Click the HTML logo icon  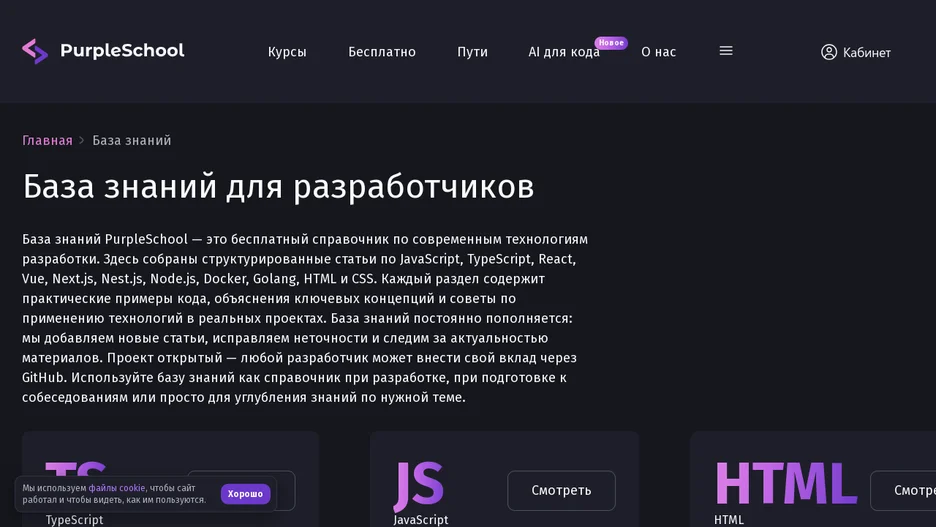[x=786, y=483]
